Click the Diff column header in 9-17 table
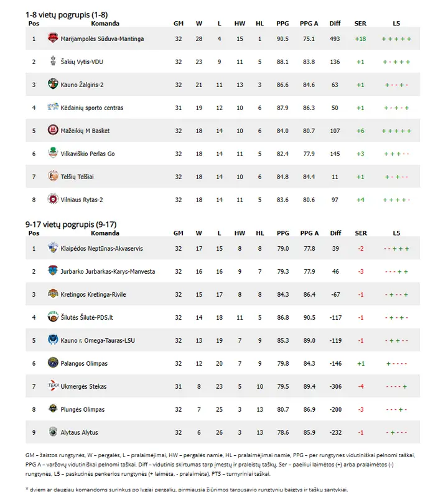The height and width of the screenshot is (492, 448). (335, 233)
